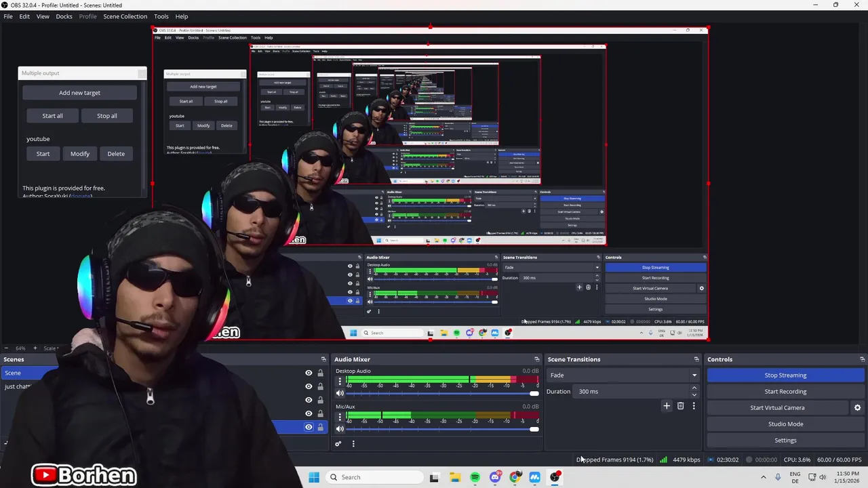Screen dimensions: 868x488
Task: Open Chrome from the taskbar
Action: pos(515,477)
